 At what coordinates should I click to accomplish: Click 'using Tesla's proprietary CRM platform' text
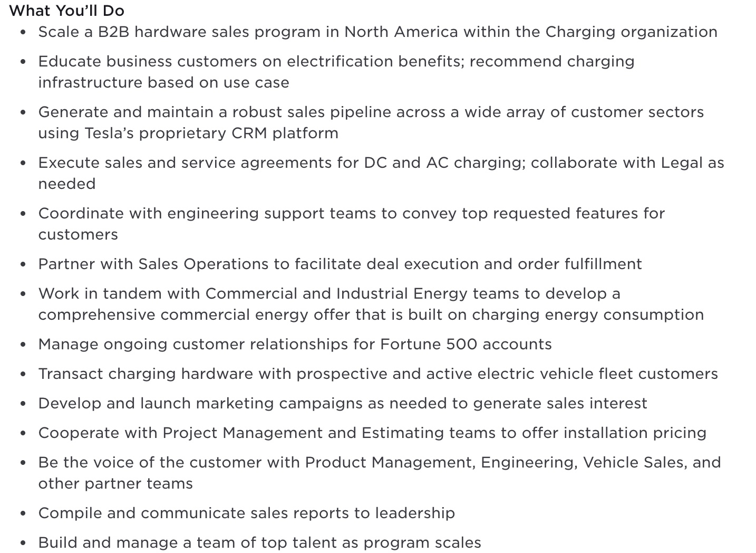pos(188,134)
